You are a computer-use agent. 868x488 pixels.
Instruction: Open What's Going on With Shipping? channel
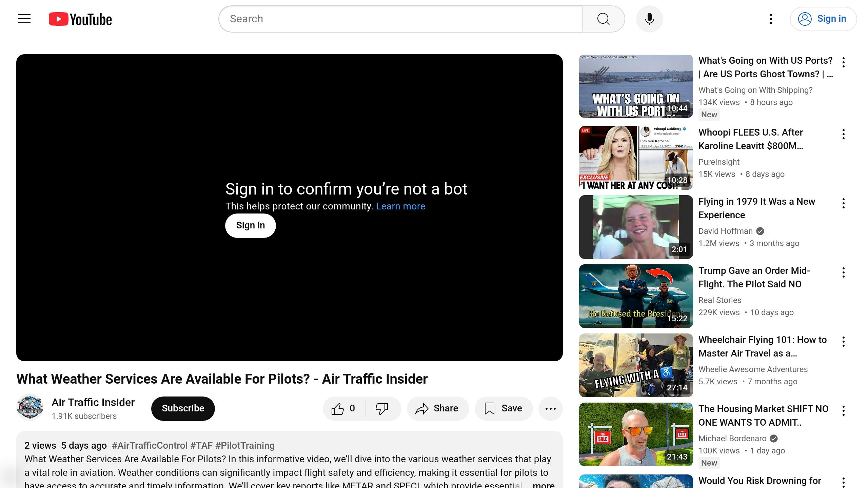[x=755, y=90]
